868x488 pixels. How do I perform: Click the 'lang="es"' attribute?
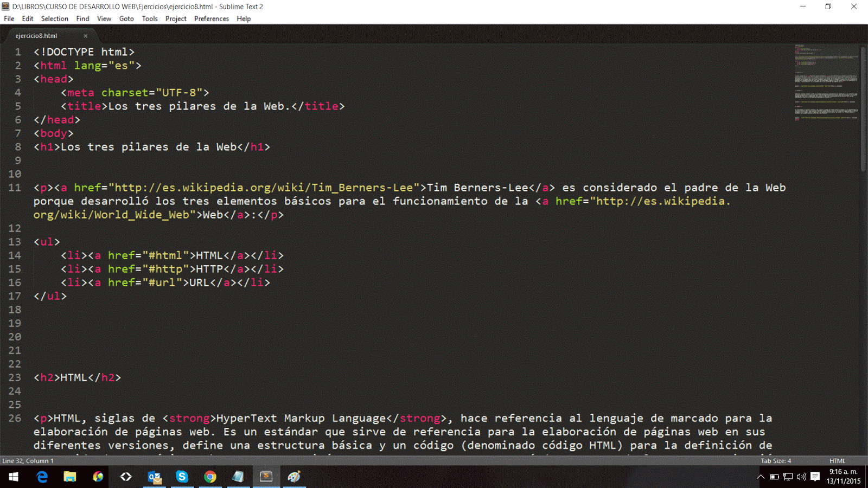104,66
